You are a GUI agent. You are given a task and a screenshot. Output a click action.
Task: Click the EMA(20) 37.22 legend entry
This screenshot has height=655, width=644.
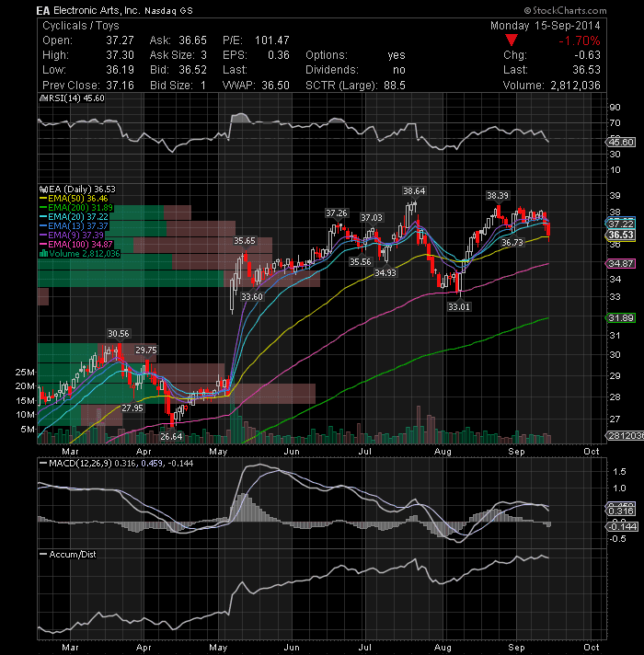[x=74, y=217]
